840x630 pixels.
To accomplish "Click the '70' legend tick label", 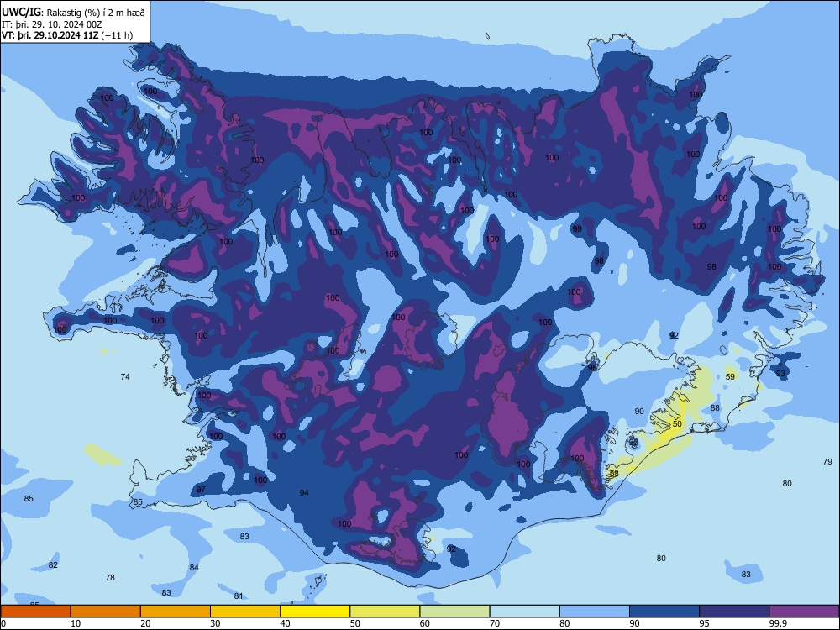I will click(x=495, y=623).
